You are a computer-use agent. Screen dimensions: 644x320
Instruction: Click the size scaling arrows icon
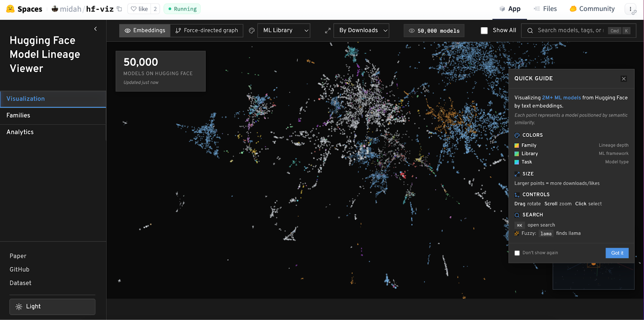pos(328,31)
